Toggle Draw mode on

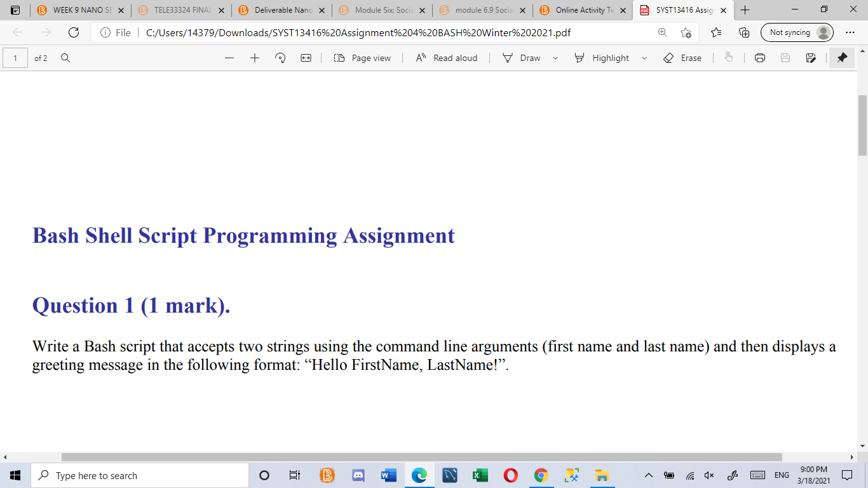click(x=522, y=58)
